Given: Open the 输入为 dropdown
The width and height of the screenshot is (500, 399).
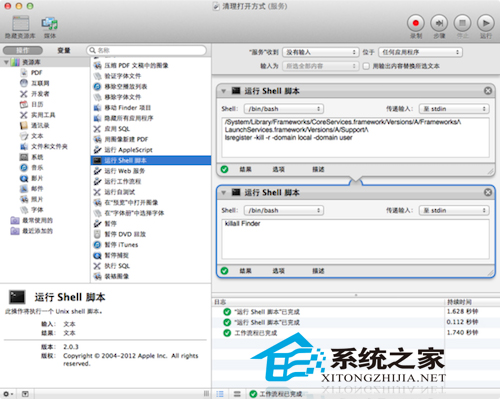Looking at the screenshot, I should pyautogui.click(x=321, y=66).
